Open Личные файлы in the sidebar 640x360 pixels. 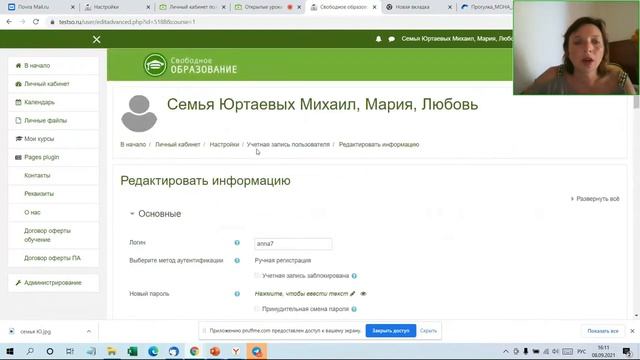pos(53,121)
